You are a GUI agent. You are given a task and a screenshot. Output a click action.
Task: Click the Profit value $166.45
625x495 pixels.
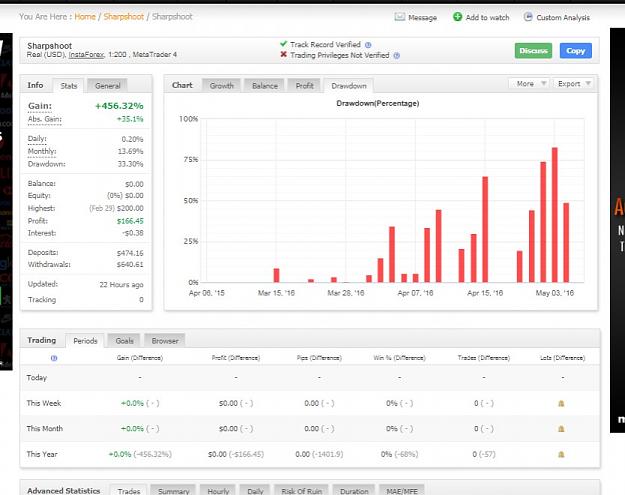click(130, 221)
